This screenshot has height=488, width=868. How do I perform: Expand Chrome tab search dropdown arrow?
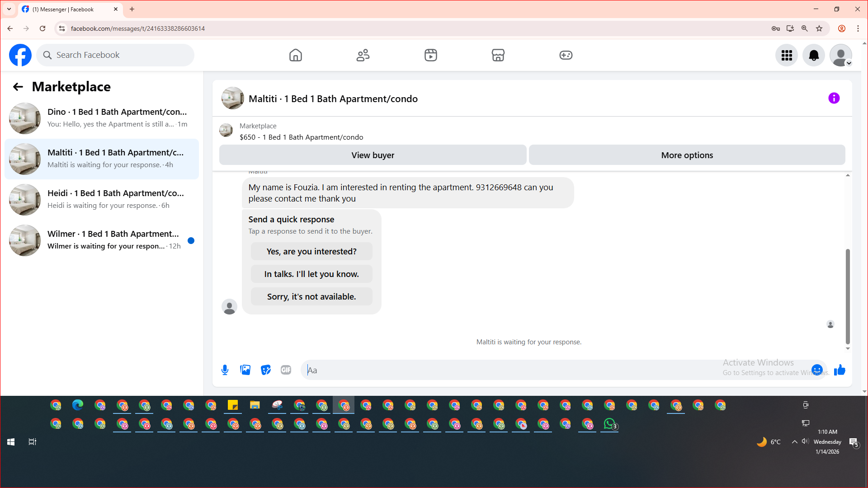[9, 9]
